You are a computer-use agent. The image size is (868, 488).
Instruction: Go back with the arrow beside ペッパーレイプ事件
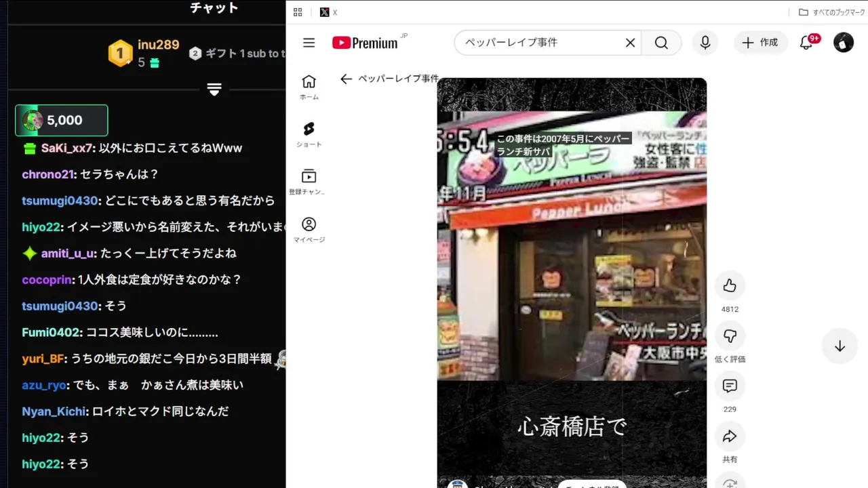(x=347, y=79)
